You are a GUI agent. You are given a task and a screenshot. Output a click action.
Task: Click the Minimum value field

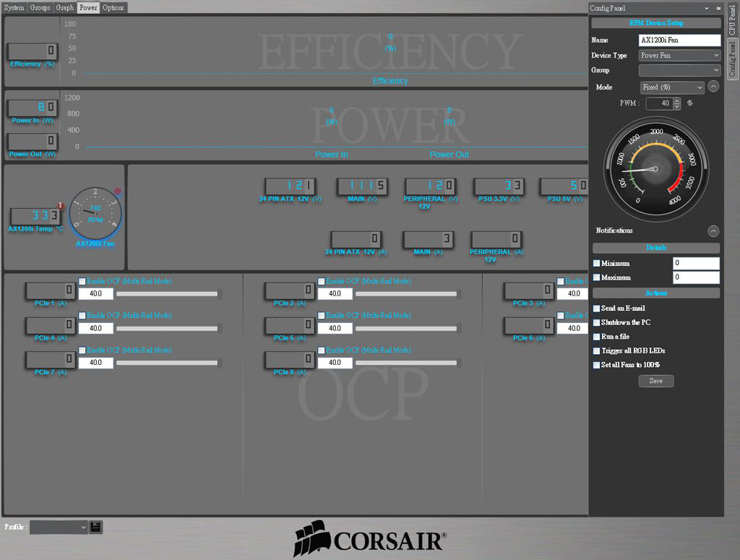[x=696, y=263]
